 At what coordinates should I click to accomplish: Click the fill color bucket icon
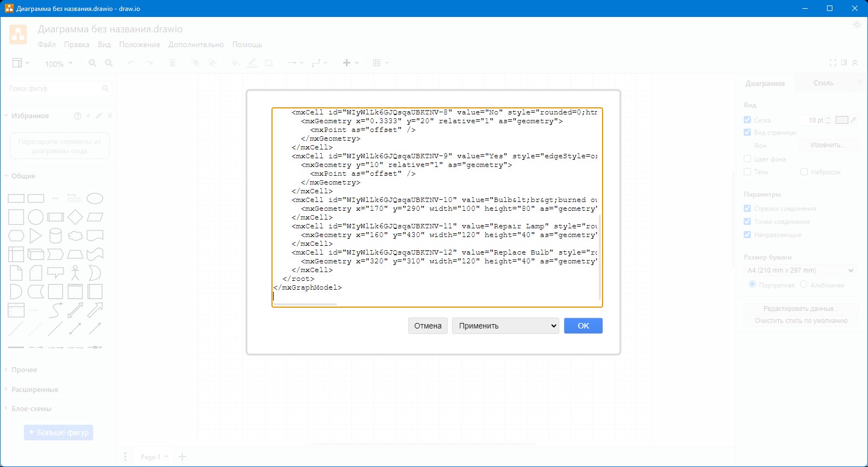(x=235, y=63)
